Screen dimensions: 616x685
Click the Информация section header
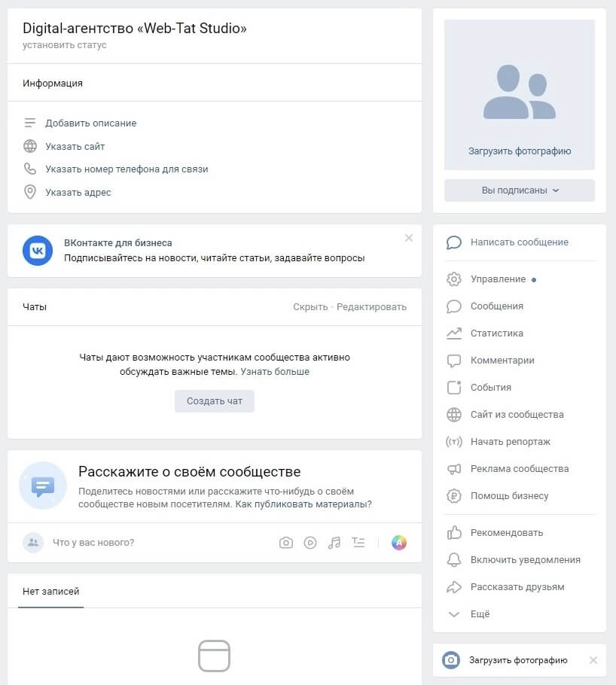53,83
